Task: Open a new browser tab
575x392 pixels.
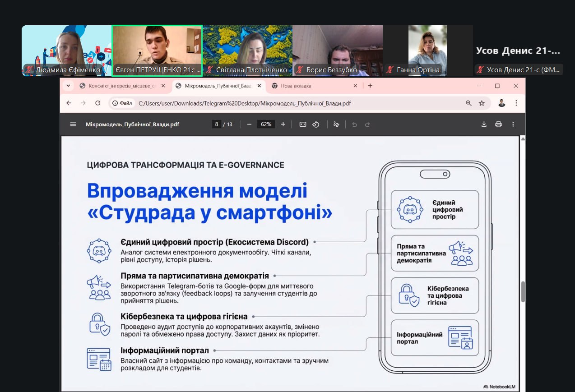Action: tap(370, 86)
